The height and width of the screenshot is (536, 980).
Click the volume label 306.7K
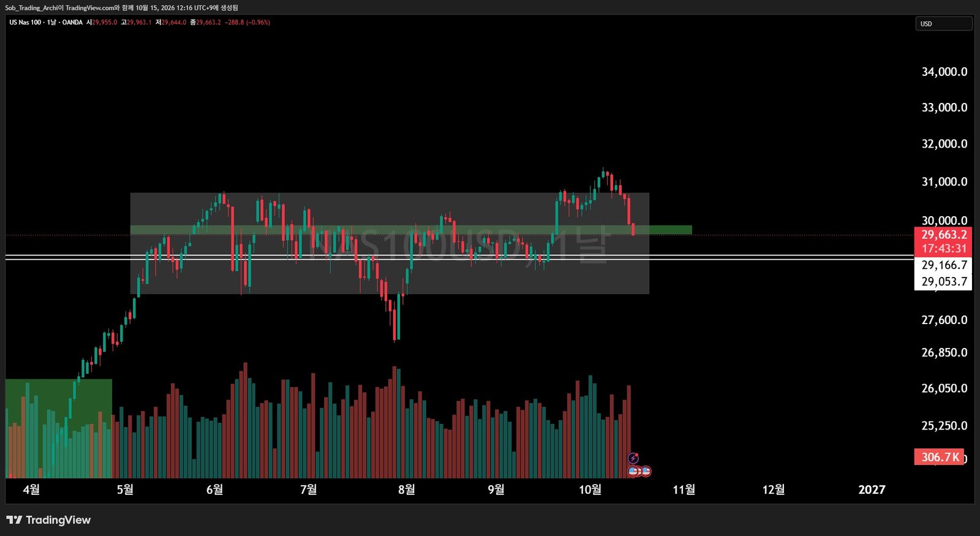pyautogui.click(x=940, y=457)
